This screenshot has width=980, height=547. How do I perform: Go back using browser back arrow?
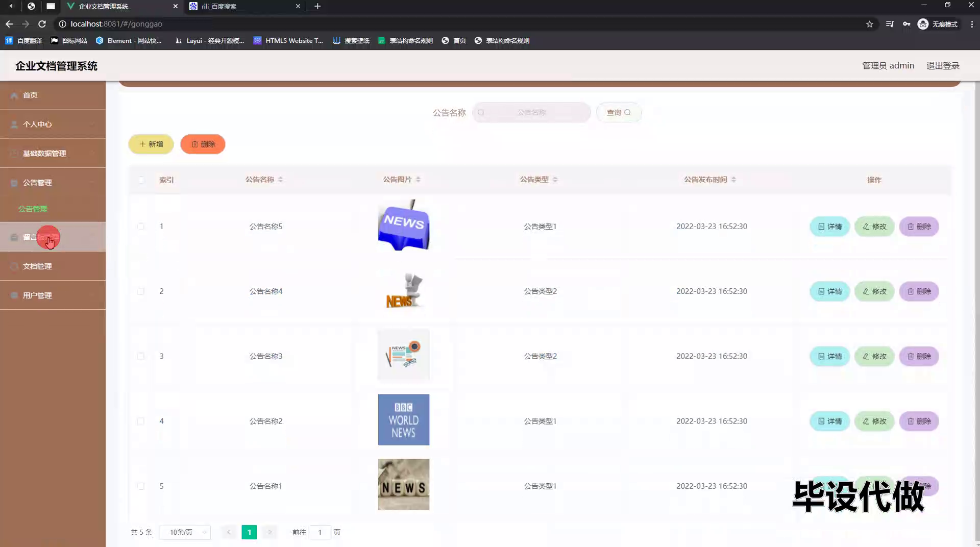pos(9,24)
